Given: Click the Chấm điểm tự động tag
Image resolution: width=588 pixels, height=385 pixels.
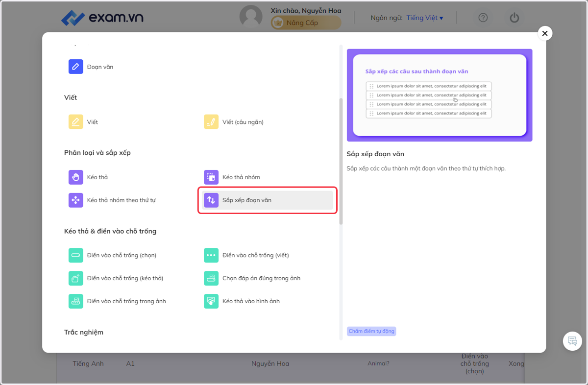Looking at the screenshot, I should (371, 331).
